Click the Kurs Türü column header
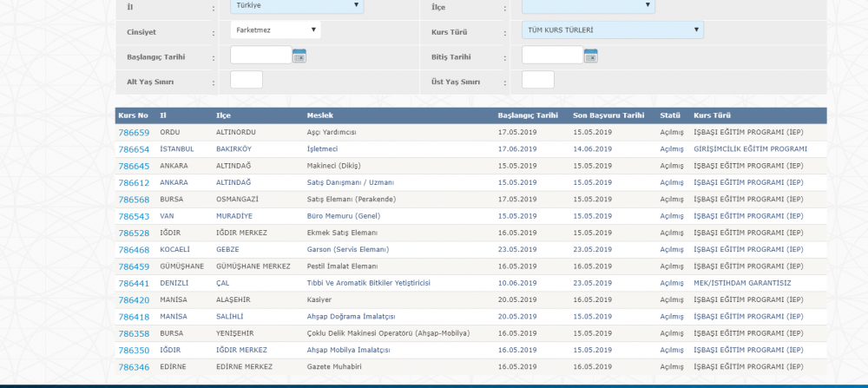The height and width of the screenshot is (388, 868). 712,115
